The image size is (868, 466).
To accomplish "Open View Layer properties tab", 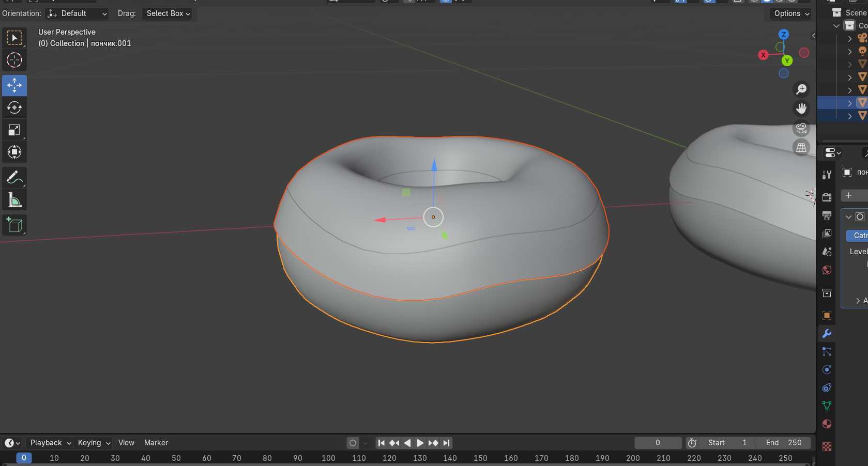I will pos(827,234).
